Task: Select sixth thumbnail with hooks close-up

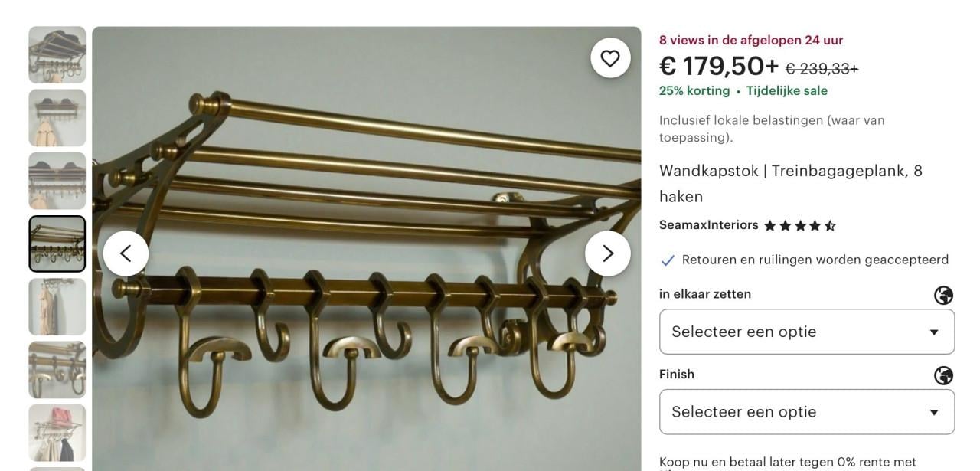Action: (57, 370)
